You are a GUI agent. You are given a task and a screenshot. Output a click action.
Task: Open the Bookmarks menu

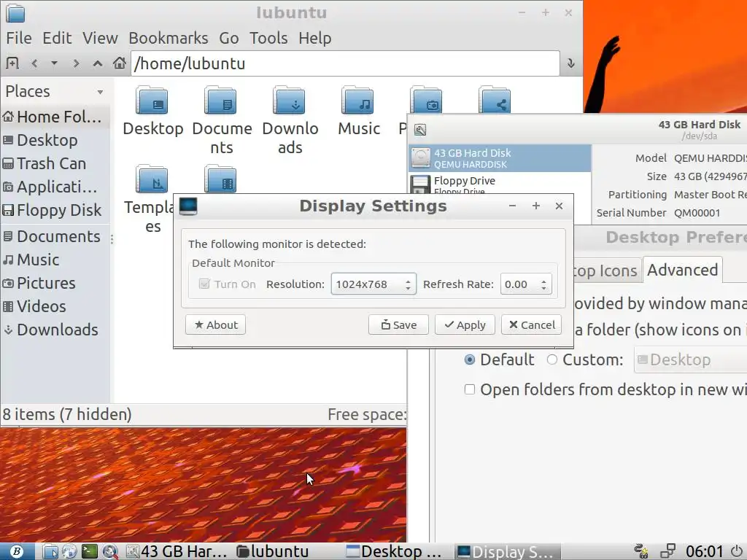pos(169,38)
